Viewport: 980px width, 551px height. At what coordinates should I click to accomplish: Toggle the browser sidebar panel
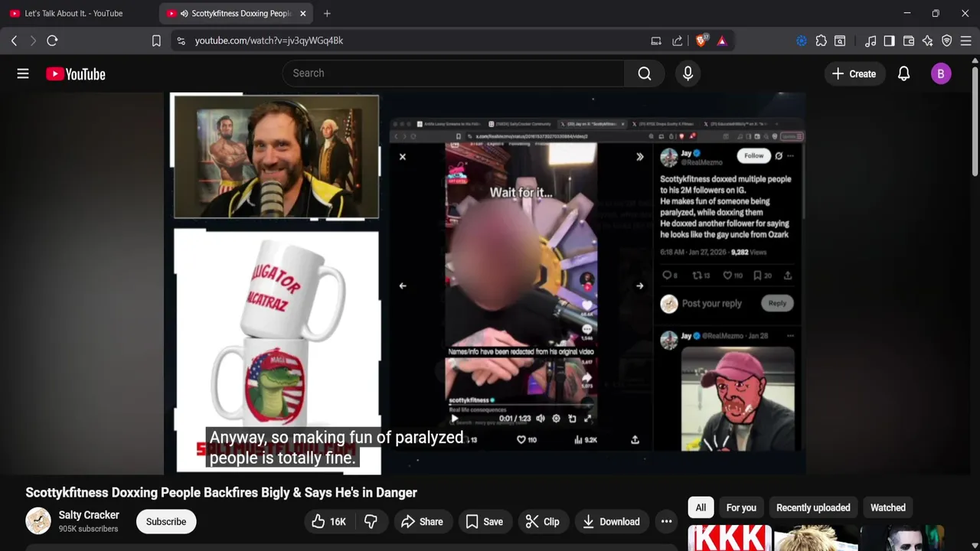click(889, 41)
